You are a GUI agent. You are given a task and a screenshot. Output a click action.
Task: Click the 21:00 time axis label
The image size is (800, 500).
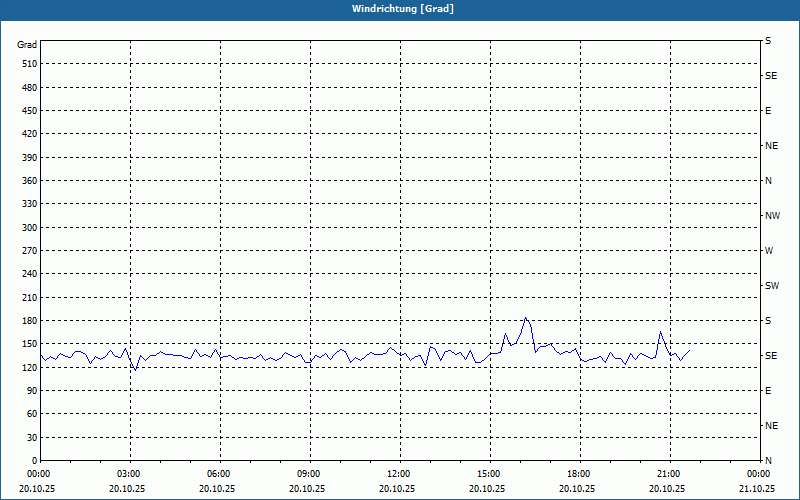(x=670, y=474)
